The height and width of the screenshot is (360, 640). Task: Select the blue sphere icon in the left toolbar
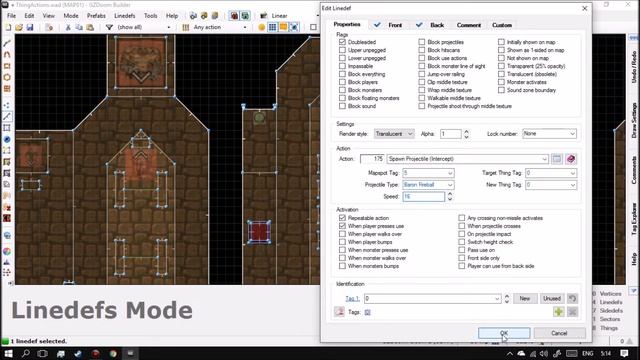tap(7, 139)
